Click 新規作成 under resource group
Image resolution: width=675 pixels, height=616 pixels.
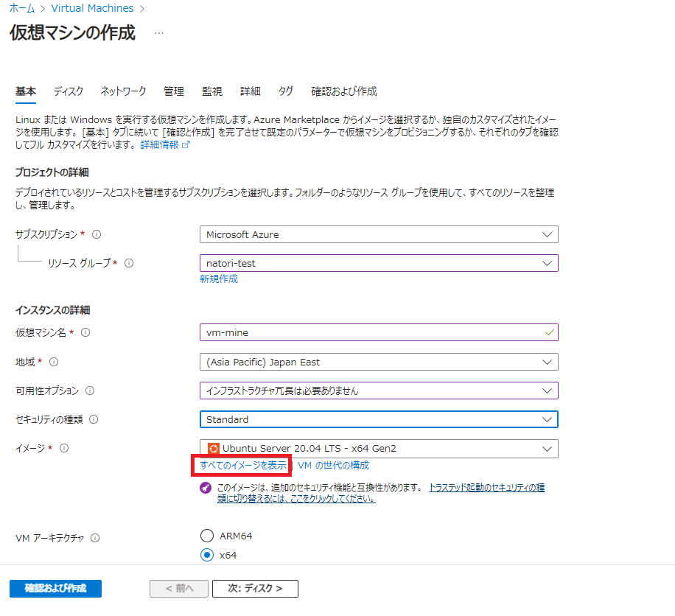pyautogui.click(x=219, y=279)
